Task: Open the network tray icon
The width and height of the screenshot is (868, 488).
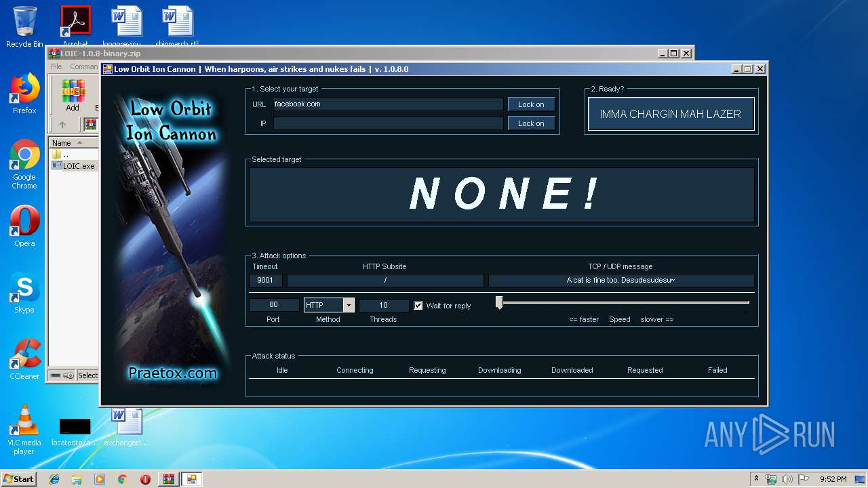Action: pyautogui.click(x=771, y=479)
